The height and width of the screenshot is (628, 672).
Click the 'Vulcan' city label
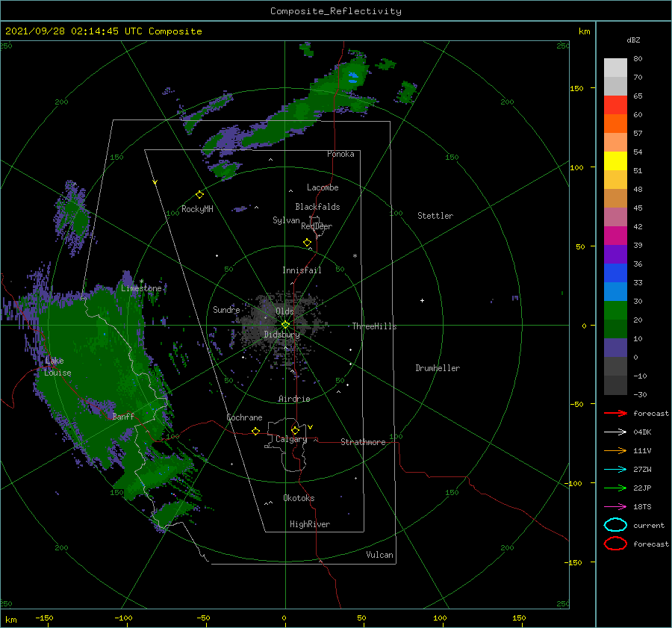click(x=380, y=555)
